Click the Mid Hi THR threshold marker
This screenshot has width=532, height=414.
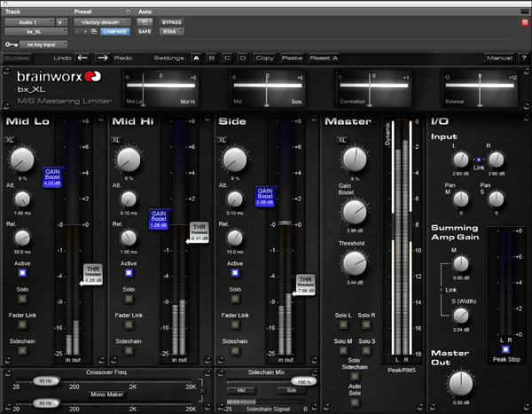click(x=199, y=232)
